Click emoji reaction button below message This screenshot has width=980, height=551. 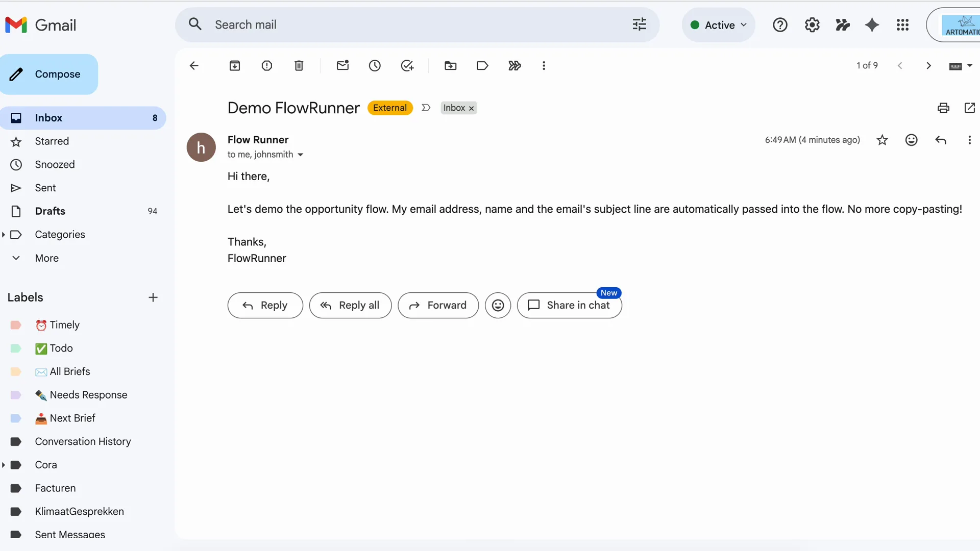point(498,306)
